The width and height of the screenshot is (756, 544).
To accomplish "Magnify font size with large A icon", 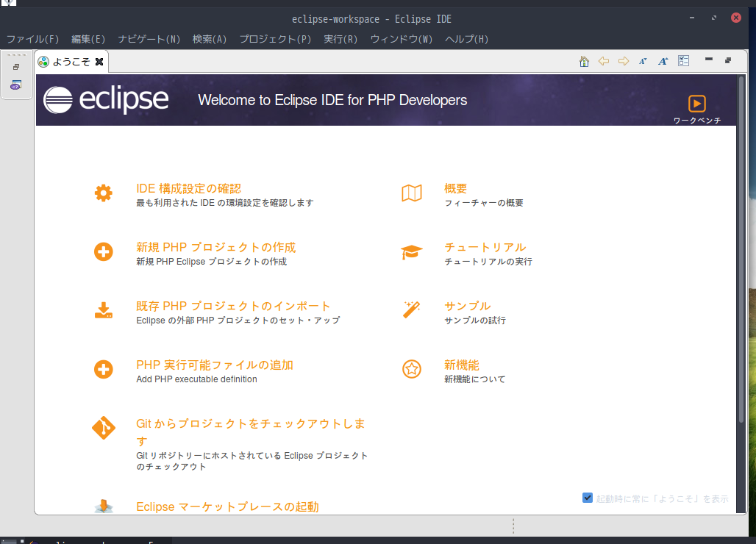I will coord(663,61).
